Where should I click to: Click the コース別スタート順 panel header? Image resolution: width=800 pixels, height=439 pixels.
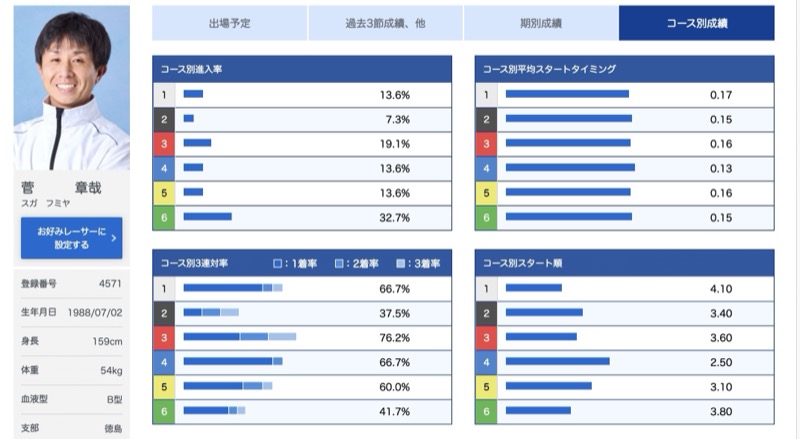tap(624, 264)
